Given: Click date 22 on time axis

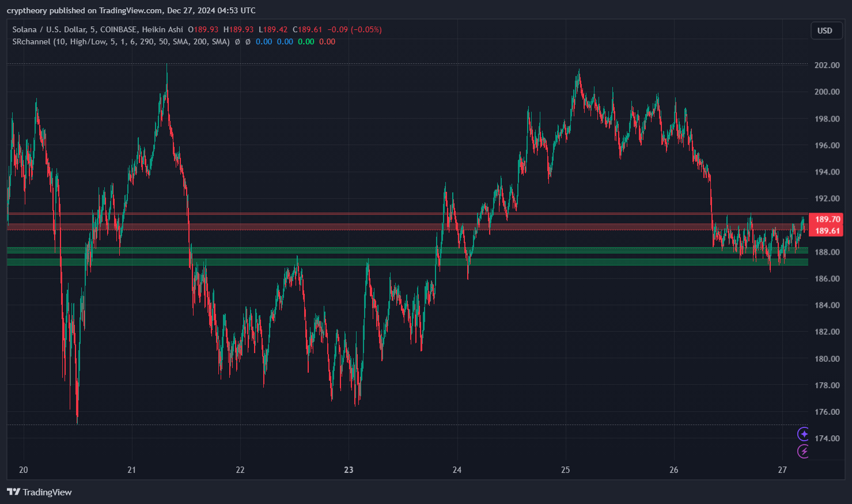Looking at the screenshot, I should [x=240, y=469].
